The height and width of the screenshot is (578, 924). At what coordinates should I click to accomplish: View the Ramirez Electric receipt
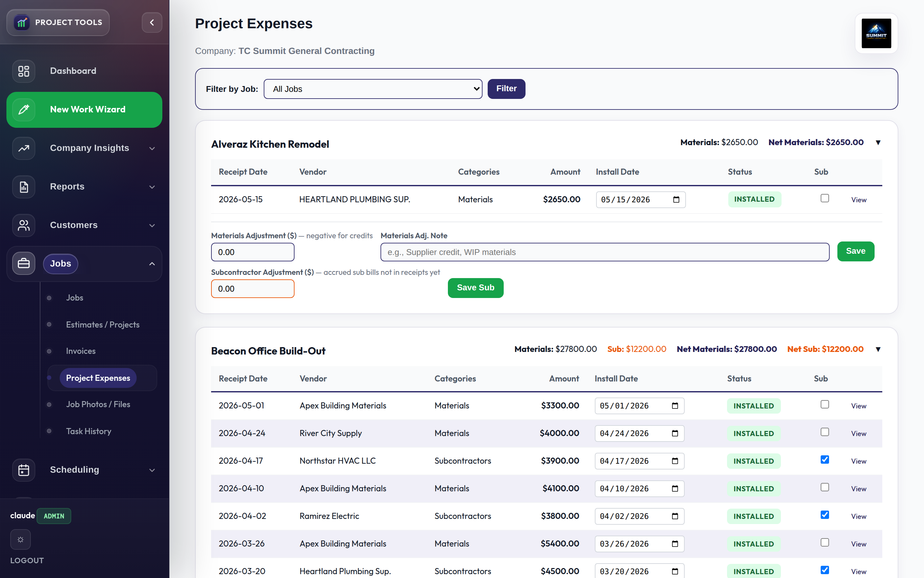pos(859,516)
